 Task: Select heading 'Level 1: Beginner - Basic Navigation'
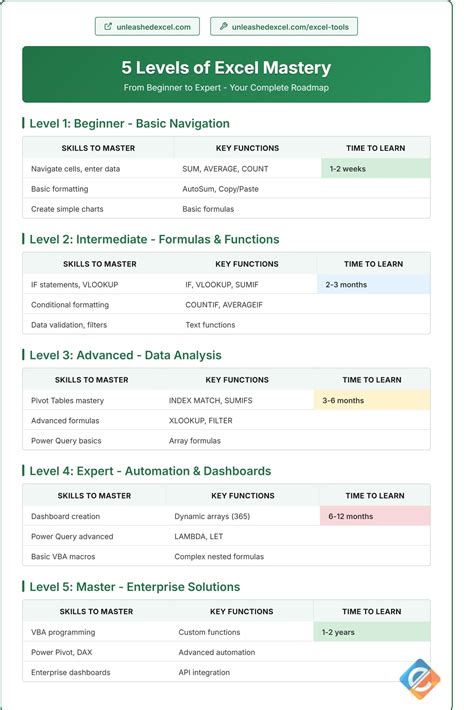pos(129,124)
